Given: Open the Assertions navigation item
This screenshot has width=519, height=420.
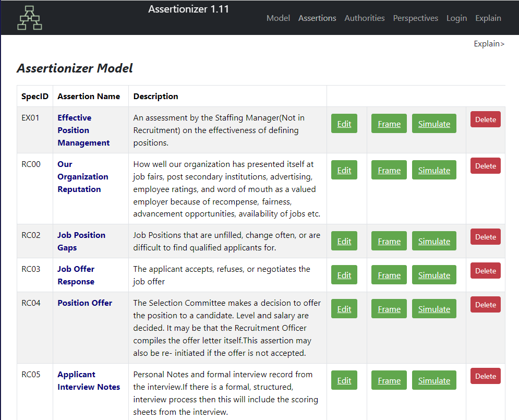Looking at the screenshot, I should (x=317, y=18).
